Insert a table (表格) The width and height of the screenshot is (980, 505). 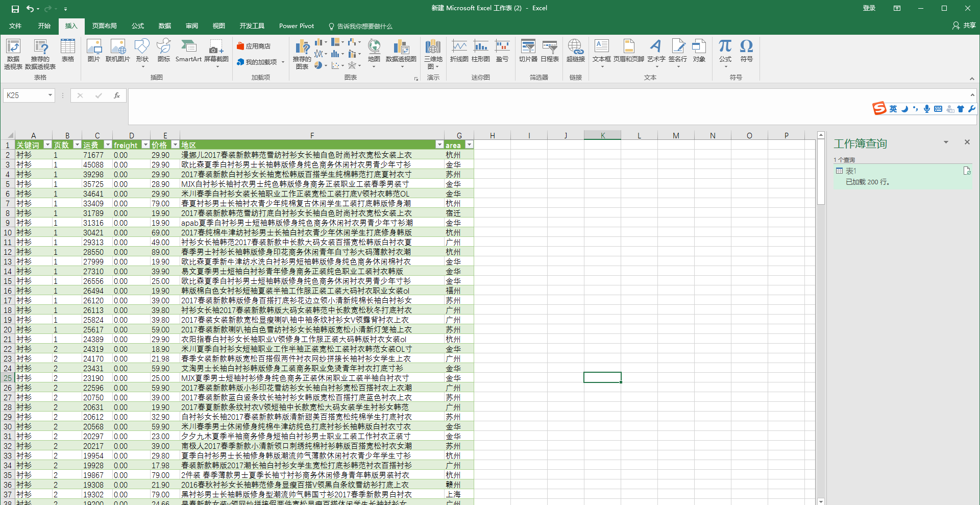(68, 51)
